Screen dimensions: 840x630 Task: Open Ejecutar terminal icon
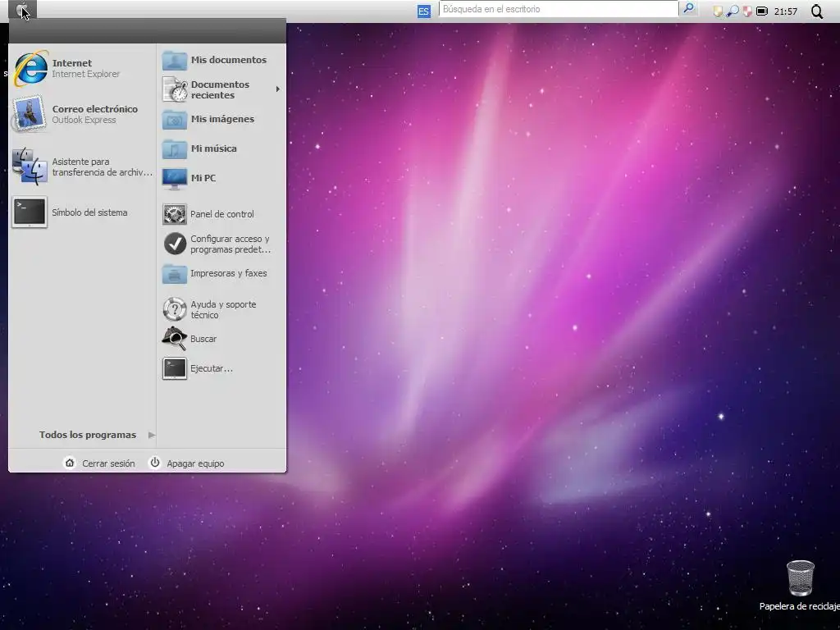[x=175, y=368]
